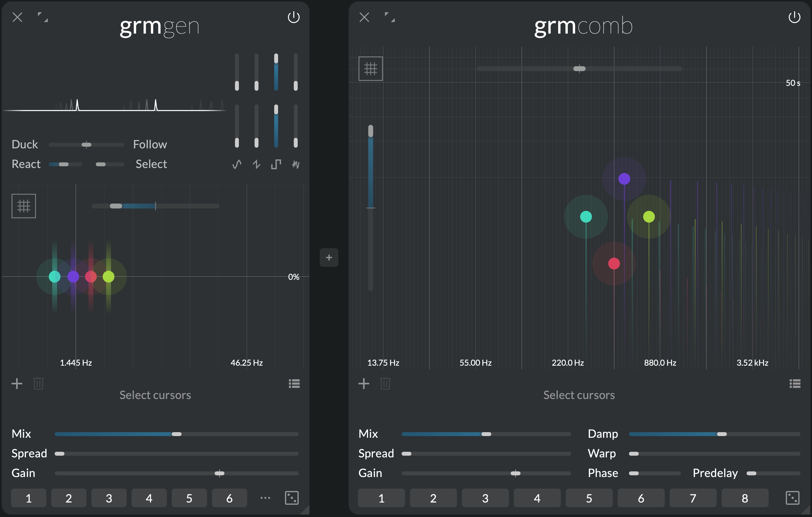Delete cursor with grmcomb trash icon
The height and width of the screenshot is (517, 812).
[385, 383]
